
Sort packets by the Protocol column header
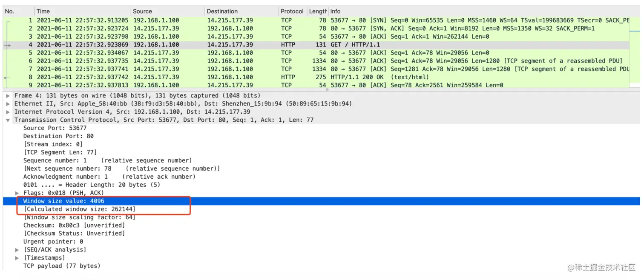(x=293, y=11)
